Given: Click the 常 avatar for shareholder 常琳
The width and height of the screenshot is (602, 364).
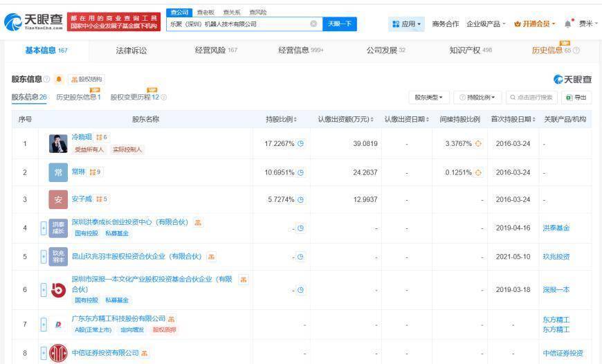Looking at the screenshot, I should tap(58, 172).
